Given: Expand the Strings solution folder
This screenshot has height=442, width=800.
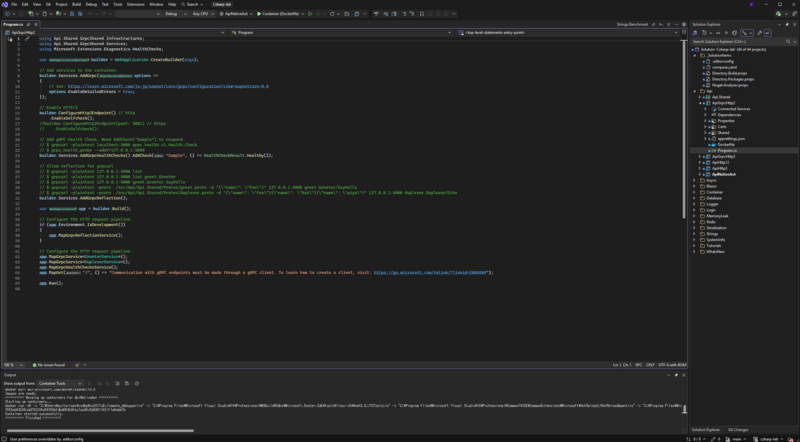Looking at the screenshot, I should [694, 234].
